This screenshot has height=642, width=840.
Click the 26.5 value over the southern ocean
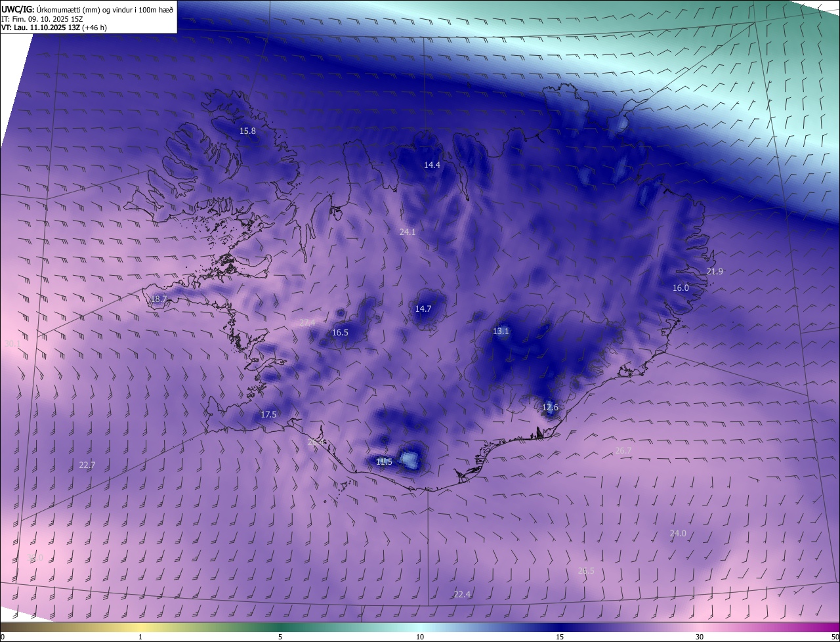(x=586, y=571)
